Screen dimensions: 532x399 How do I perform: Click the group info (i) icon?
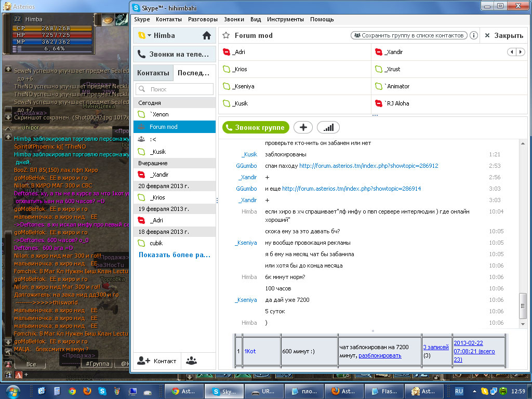474,35
